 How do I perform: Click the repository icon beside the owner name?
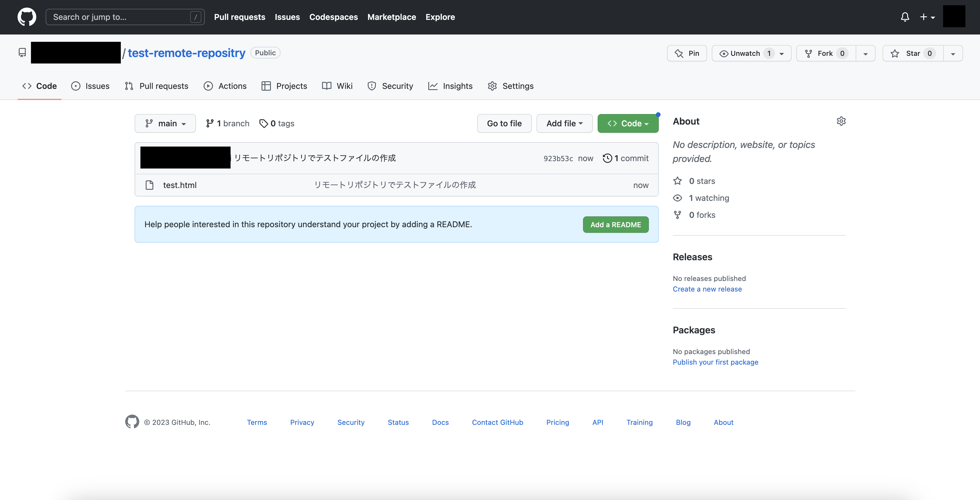23,52
